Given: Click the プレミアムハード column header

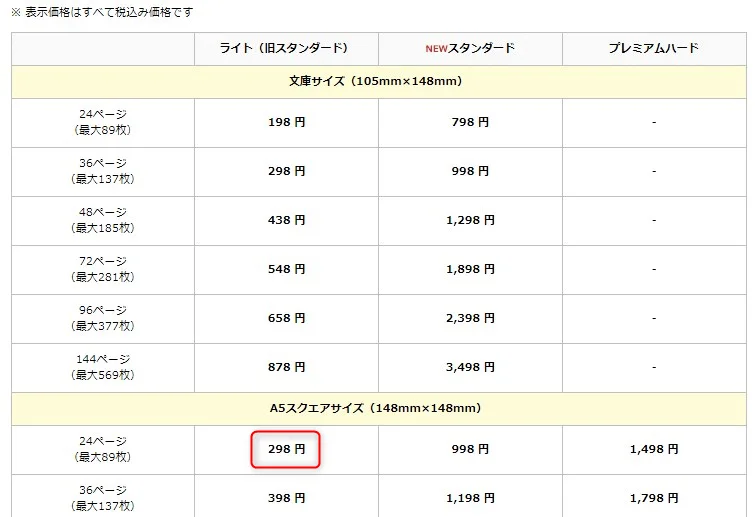Looking at the screenshot, I should click(x=653, y=48).
